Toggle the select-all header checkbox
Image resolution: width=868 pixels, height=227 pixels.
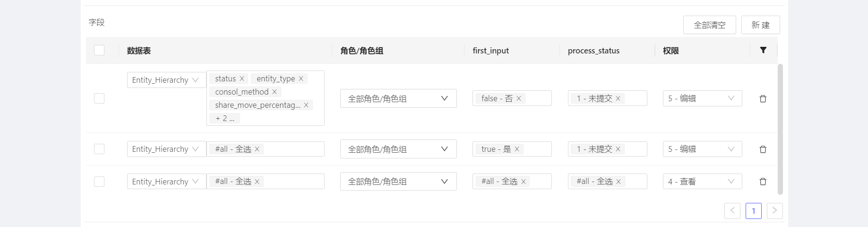point(99,50)
